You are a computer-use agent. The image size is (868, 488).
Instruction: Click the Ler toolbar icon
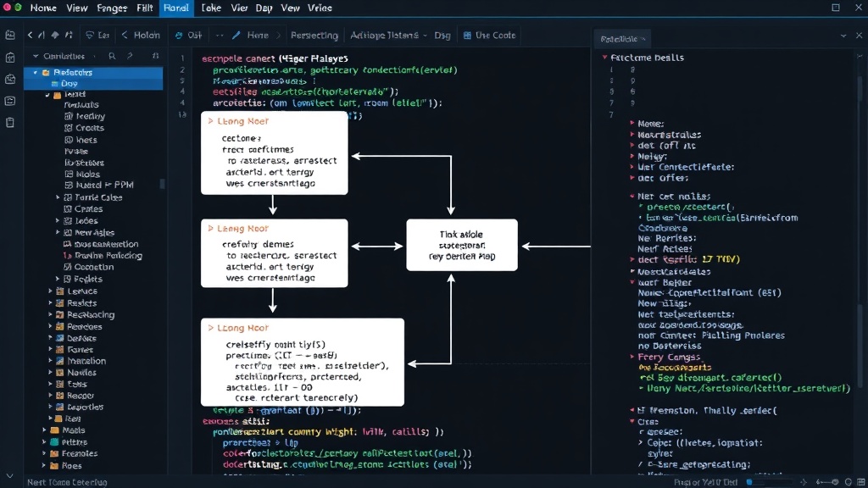click(90, 35)
